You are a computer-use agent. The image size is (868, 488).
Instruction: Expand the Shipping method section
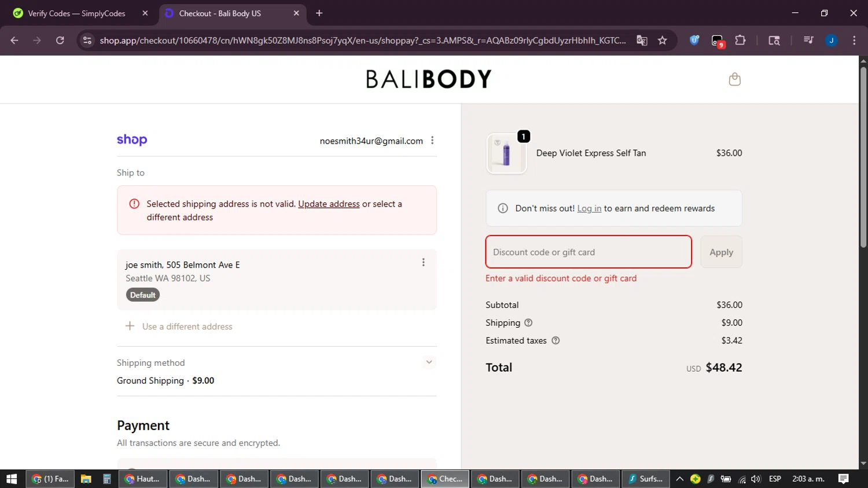pyautogui.click(x=429, y=362)
